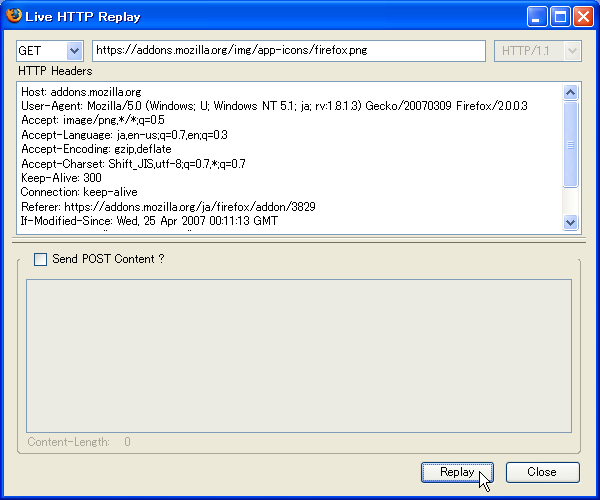Click the POST content text area
Image resolution: width=600 pixels, height=500 pixels.
pos(299,356)
